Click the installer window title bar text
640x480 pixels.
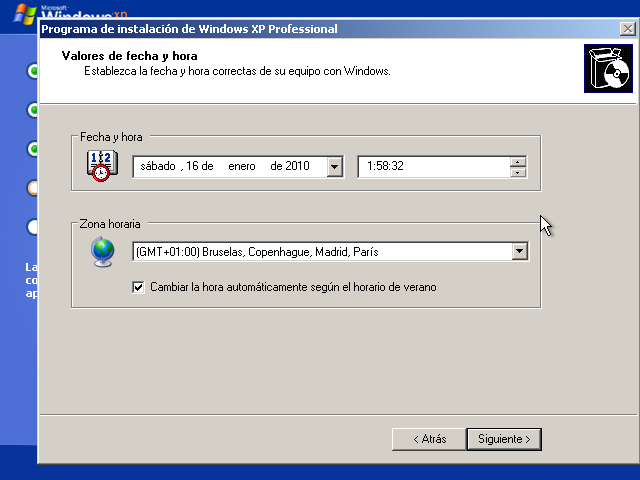point(189,29)
